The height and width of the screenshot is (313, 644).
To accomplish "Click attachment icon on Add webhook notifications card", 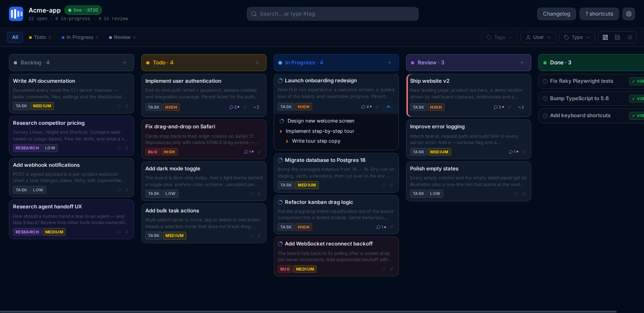I will [127, 190].
